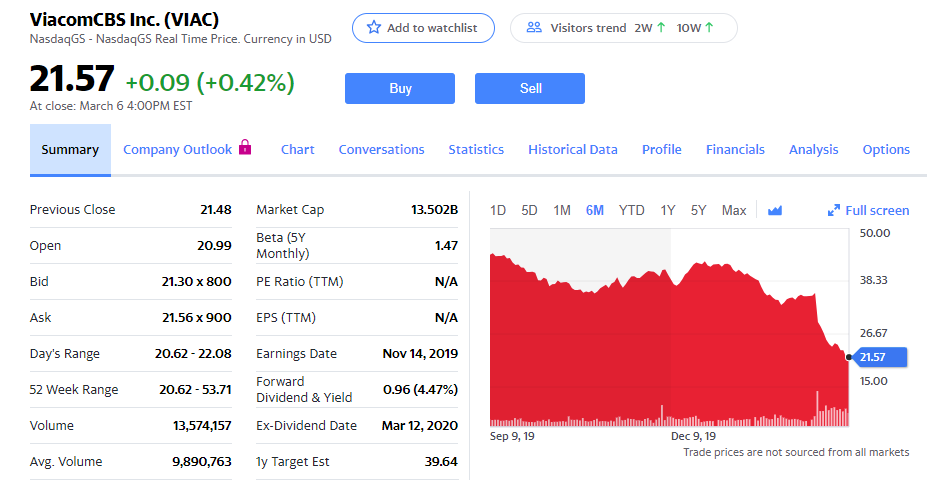Click Ex-Dividend Date value Mar 12, 2020
927x480 pixels.
click(x=420, y=426)
